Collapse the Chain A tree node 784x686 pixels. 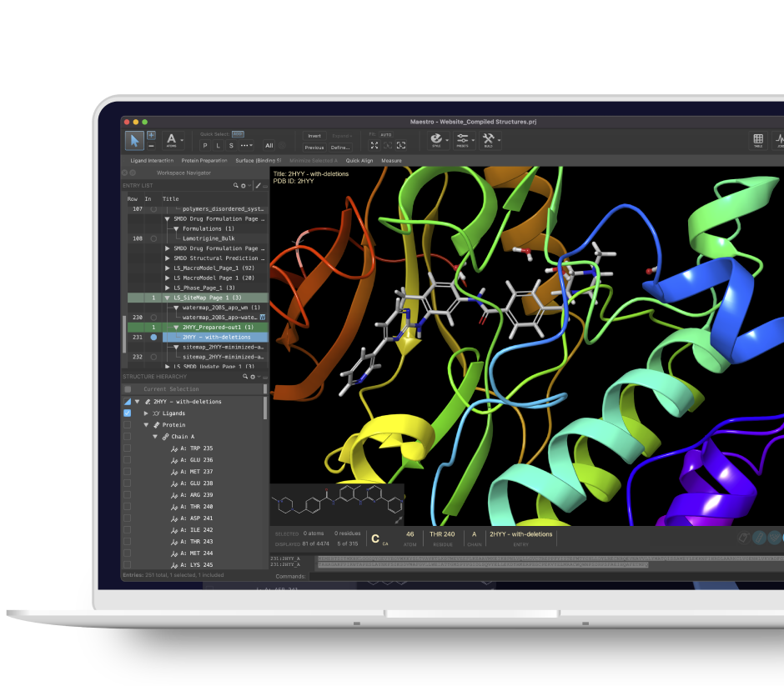(155, 437)
